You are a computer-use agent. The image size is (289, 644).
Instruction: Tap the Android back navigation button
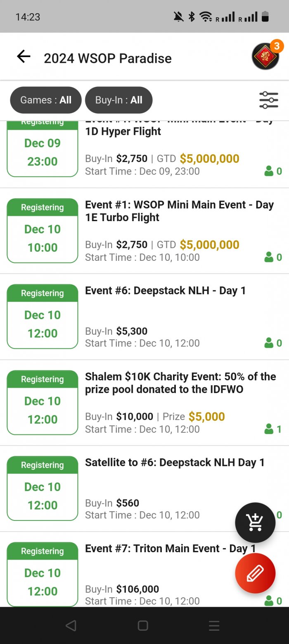click(x=71, y=626)
